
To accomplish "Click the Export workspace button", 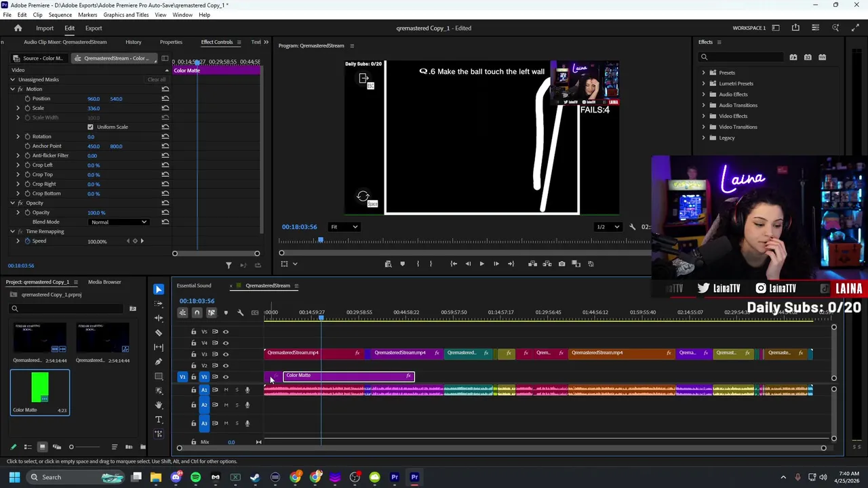I will [x=94, y=28].
